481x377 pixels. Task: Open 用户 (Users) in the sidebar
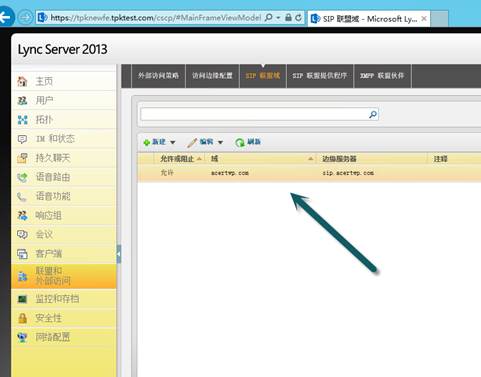click(63, 100)
